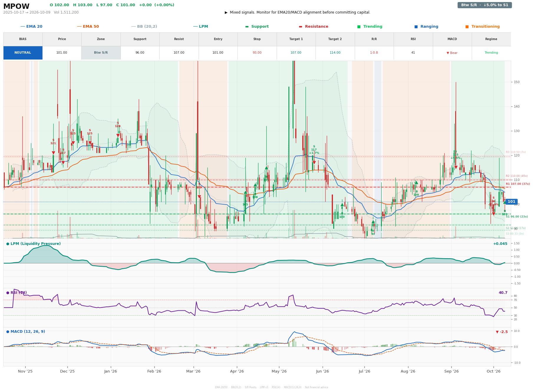Click the sell marker labeled S 117 +1.7%
The height and width of the screenshot is (392, 533).
point(314,162)
